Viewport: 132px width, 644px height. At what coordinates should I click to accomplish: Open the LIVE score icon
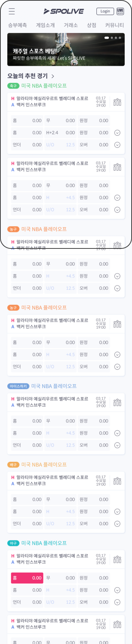coord(120,11)
